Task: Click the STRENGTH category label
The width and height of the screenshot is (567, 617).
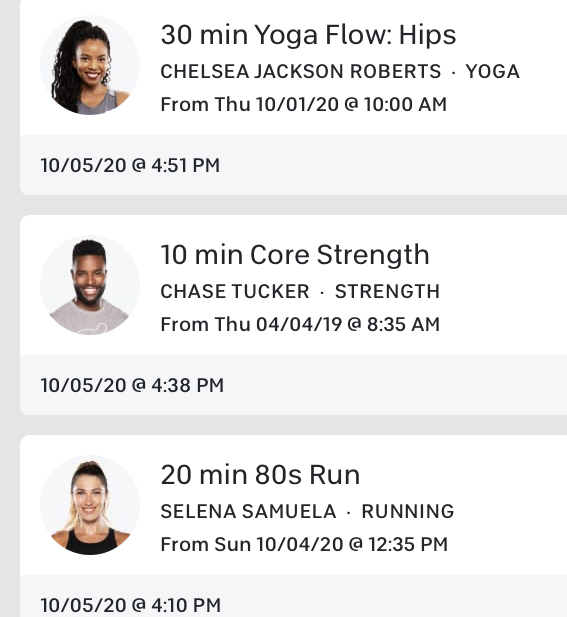Action: pos(387,292)
